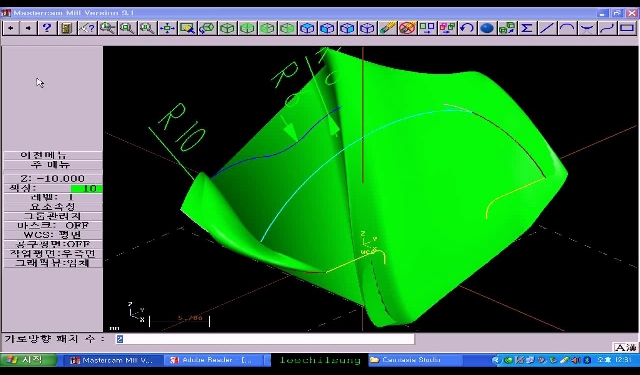Click the green color 10 swatch
Viewport: 640px width, 375px height.
tap(86, 188)
